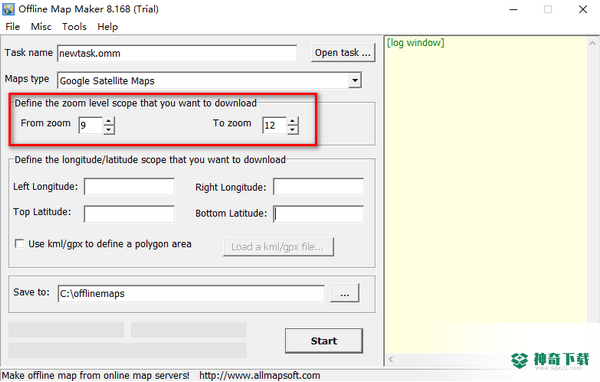Enable the use kml/gpx polygon checkbox
Viewport: 600px width, 382px height.
pyautogui.click(x=19, y=243)
